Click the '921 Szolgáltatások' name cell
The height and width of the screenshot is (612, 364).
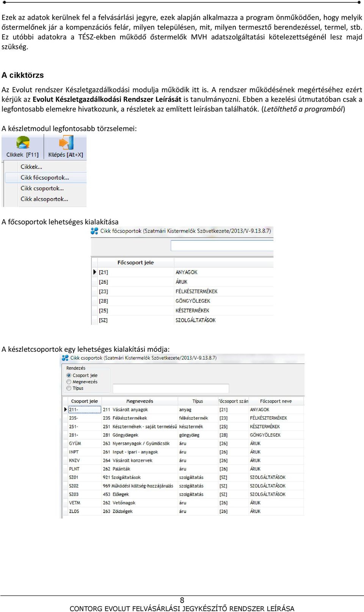pyautogui.click(x=140, y=477)
